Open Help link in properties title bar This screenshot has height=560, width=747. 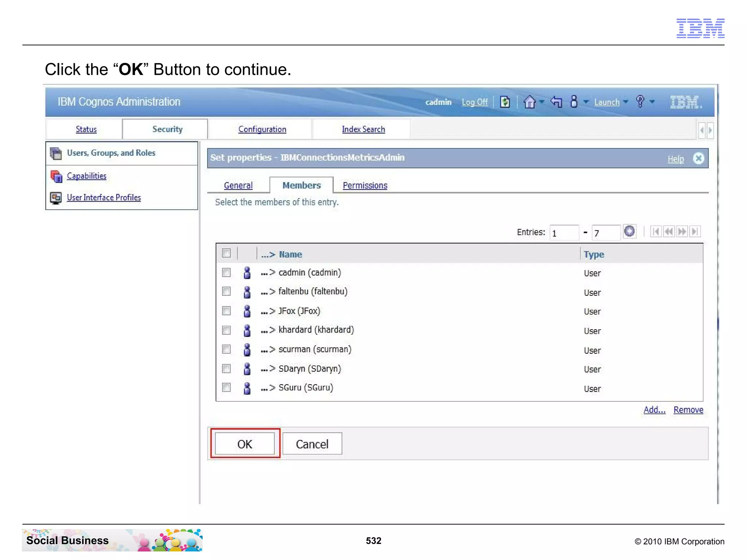[x=676, y=159]
